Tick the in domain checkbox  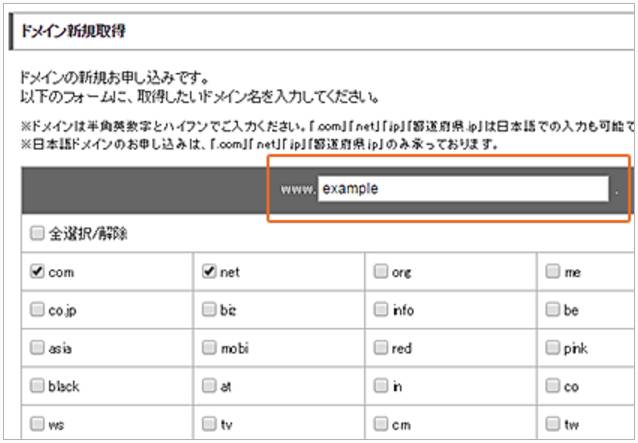[381, 386]
